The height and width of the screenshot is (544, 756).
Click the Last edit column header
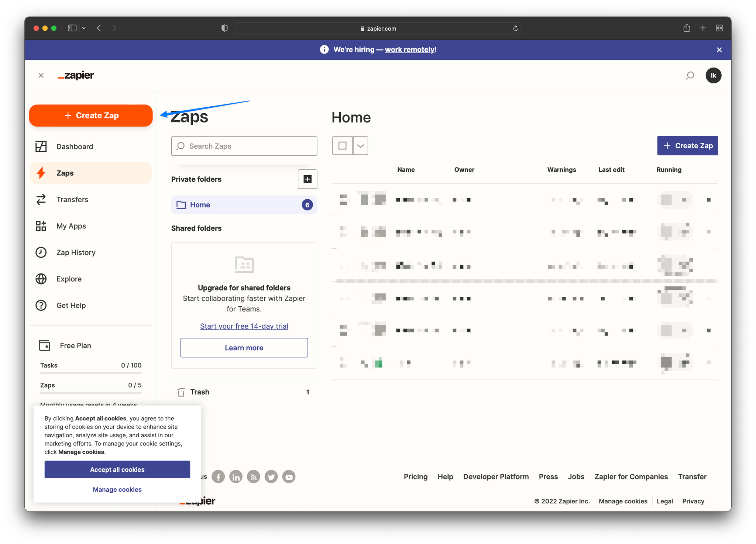pyautogui.click(x=611, y=169)
